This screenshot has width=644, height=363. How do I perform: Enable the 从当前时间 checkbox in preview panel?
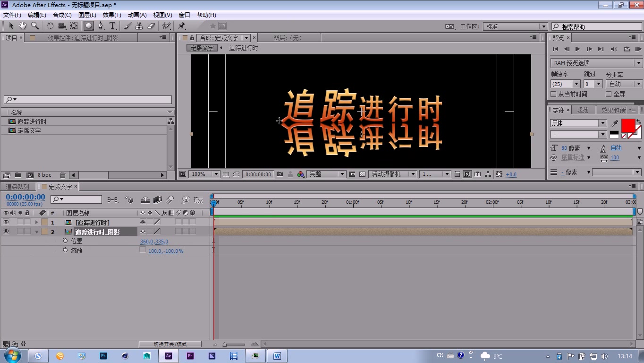[553, 94]
